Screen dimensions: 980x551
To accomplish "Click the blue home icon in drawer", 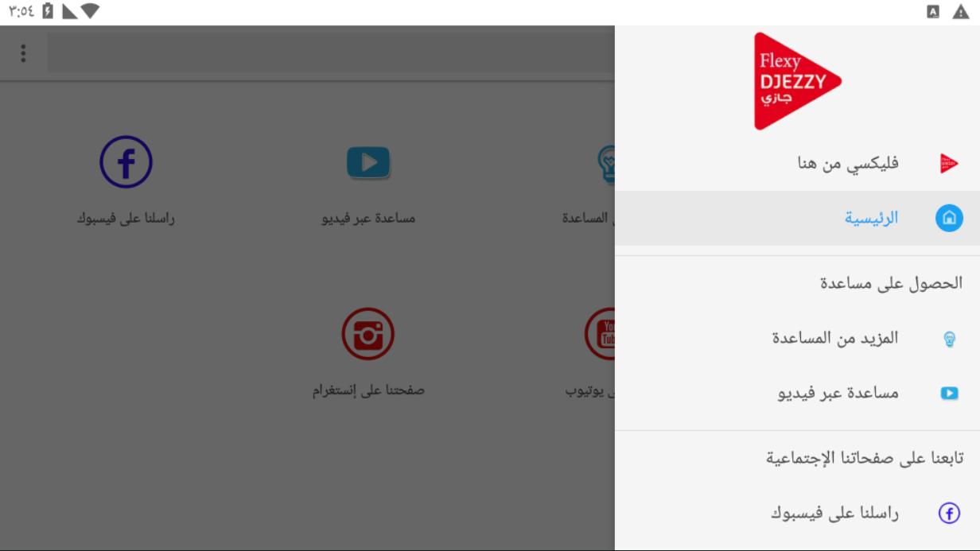I will (x=949, y=218).
